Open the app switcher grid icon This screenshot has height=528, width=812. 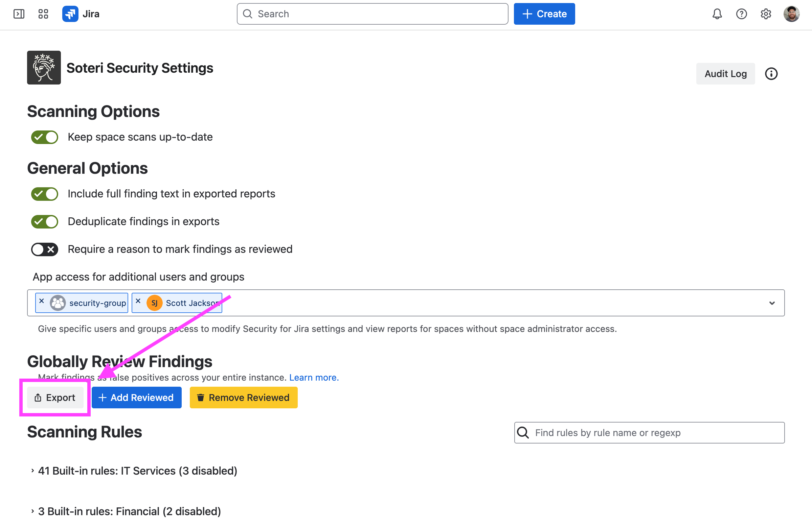point(43,14)
